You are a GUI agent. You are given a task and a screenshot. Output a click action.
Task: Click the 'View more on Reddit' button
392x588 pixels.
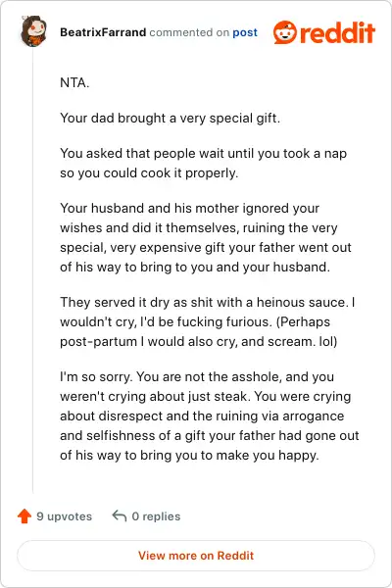pos(196,556)
